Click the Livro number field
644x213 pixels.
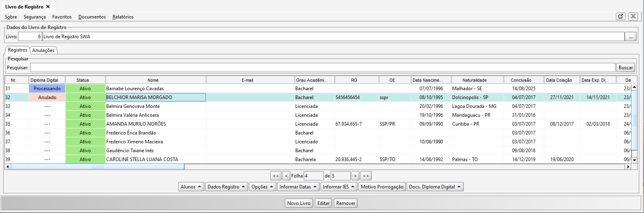[x=30, y=37]
